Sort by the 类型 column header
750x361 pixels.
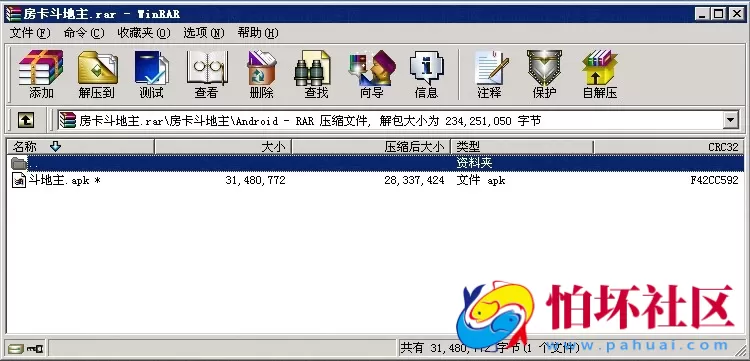(522, 147)
